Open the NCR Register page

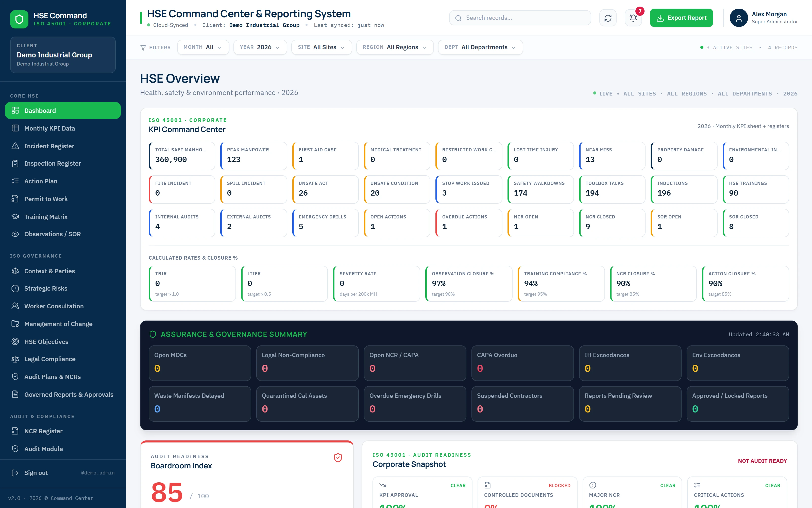click(x=63, y=431)
